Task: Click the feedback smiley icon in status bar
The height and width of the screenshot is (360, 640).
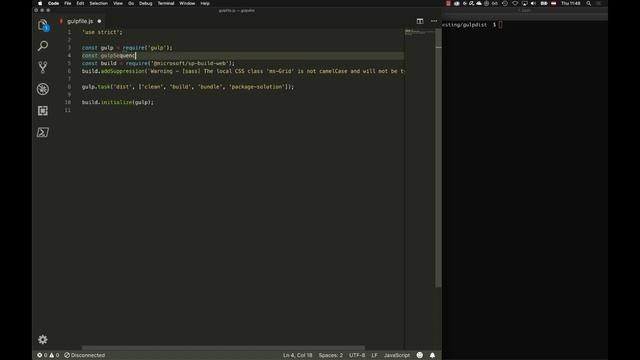Action: click(420, 355)
